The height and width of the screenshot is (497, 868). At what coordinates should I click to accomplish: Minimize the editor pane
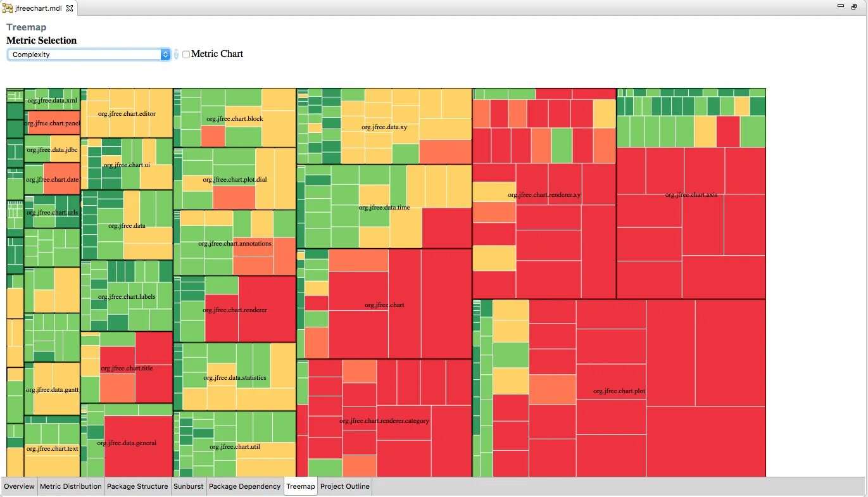click(x=841, y=6)
